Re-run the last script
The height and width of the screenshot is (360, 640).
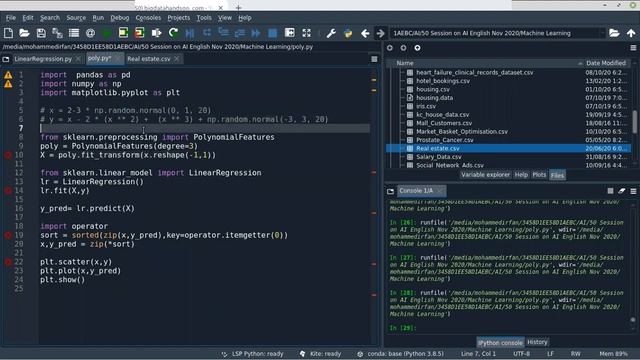pyautogui.click(x=173, y=33)
